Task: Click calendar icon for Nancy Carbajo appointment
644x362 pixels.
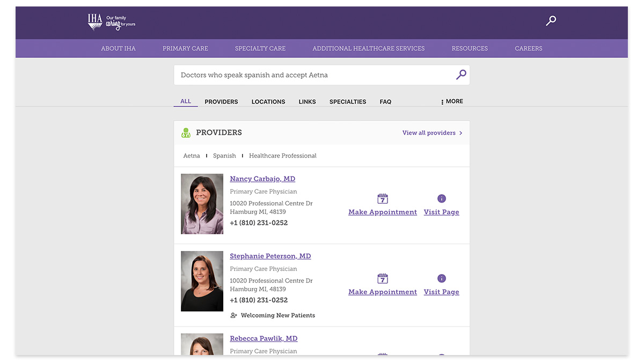Action: pos(383,198)
